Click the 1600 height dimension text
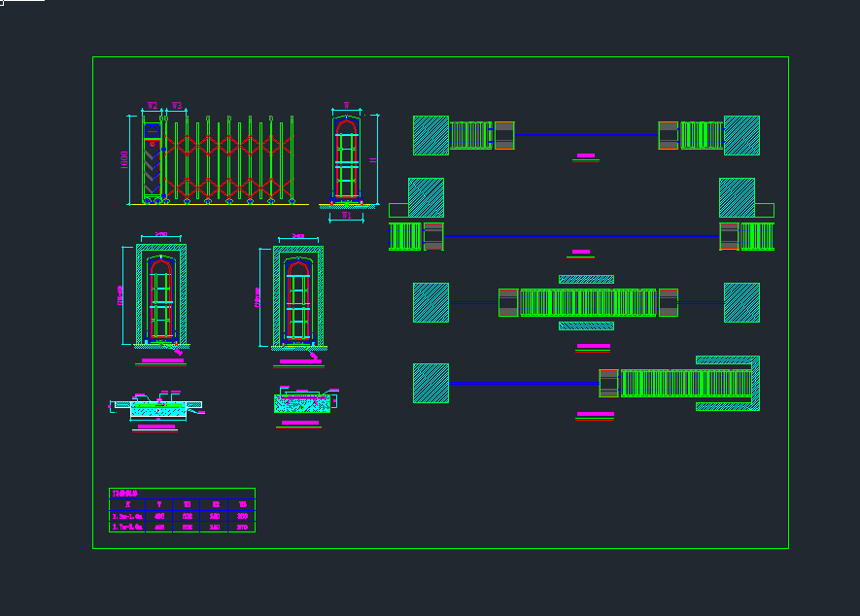Image resolution: width=860 pixels, height=616 pixels. (x=124, y=159)
